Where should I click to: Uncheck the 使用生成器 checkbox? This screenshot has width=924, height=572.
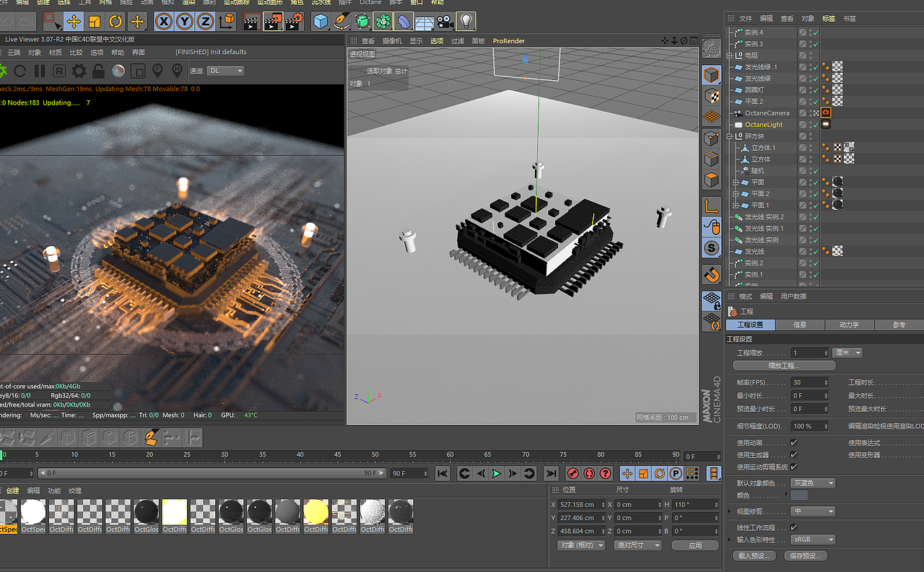(x=794, y=454)
